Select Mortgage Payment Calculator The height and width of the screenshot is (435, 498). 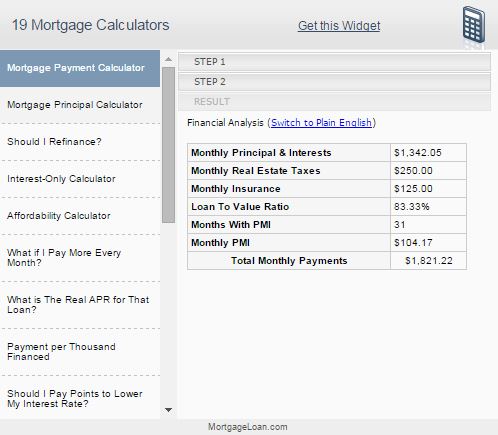click(x=80, y=68)
